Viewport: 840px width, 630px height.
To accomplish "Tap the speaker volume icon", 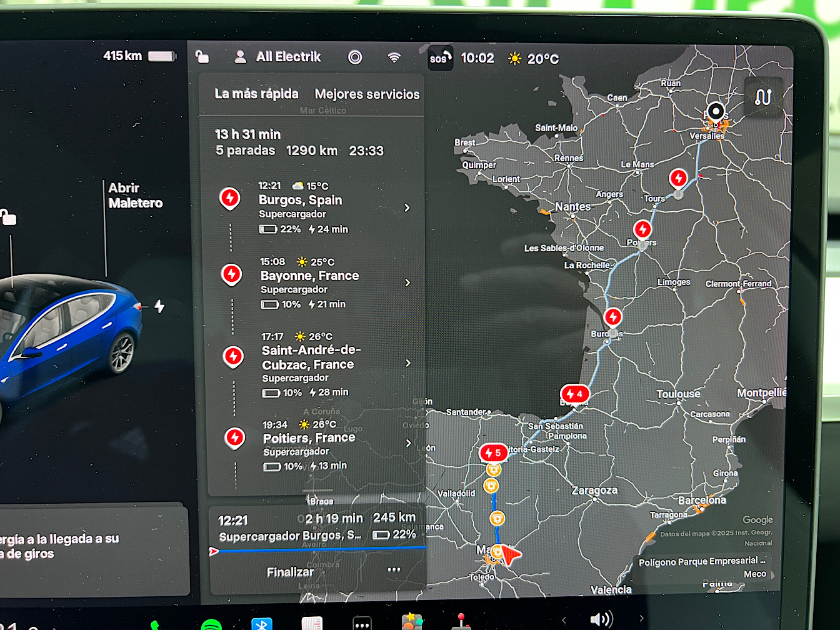I will (601, 619).
